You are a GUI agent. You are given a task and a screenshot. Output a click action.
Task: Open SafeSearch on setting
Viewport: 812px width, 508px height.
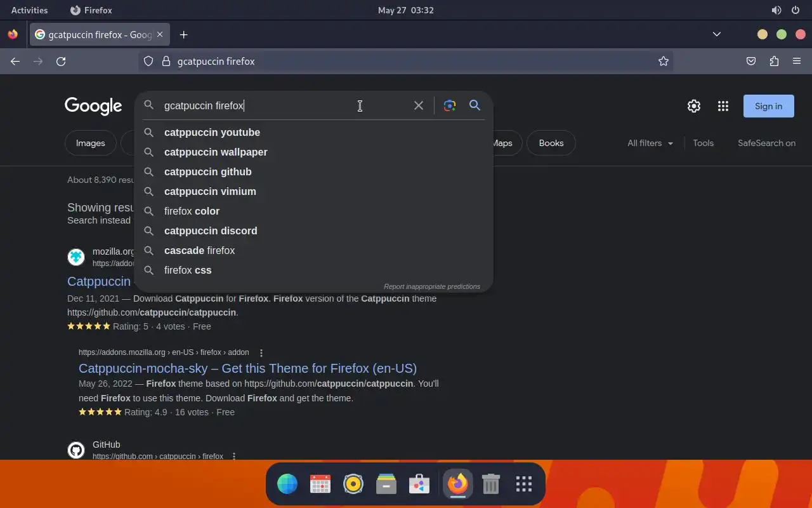[766, 143]
